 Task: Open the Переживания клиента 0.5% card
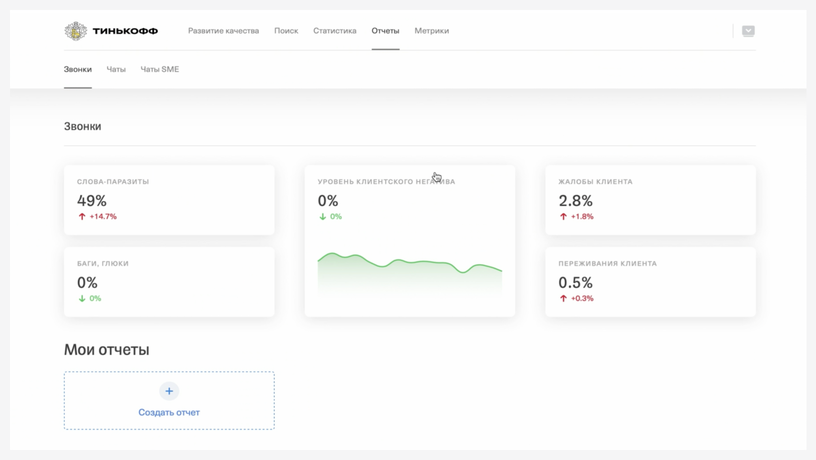(x=650, y=282)
